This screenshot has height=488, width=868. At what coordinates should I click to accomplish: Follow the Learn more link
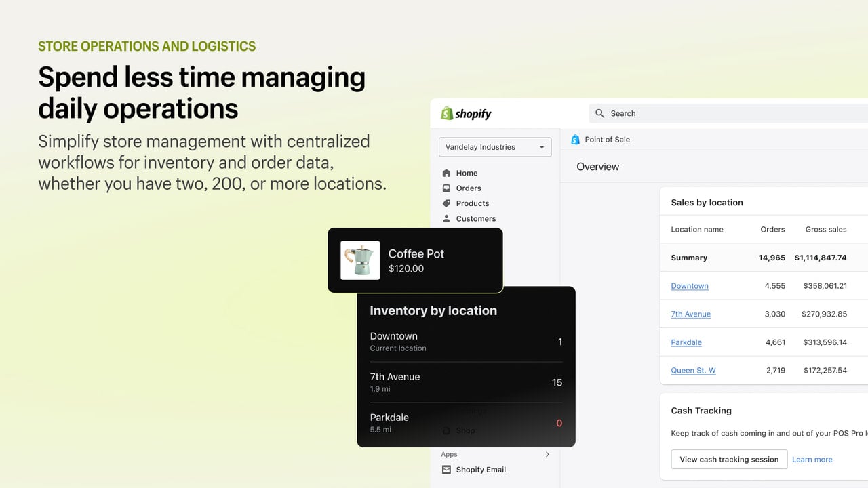[x=812, y=459]
